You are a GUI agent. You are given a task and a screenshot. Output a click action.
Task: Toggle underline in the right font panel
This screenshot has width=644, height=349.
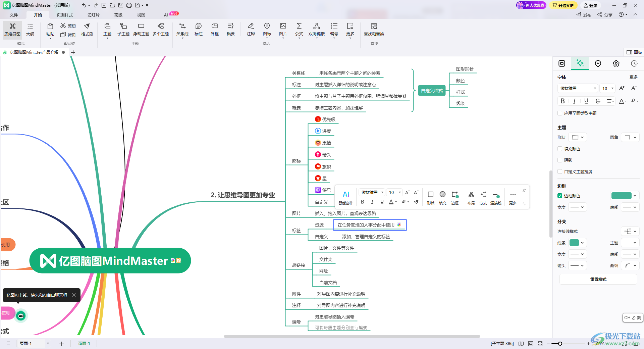tap(586, 101)
